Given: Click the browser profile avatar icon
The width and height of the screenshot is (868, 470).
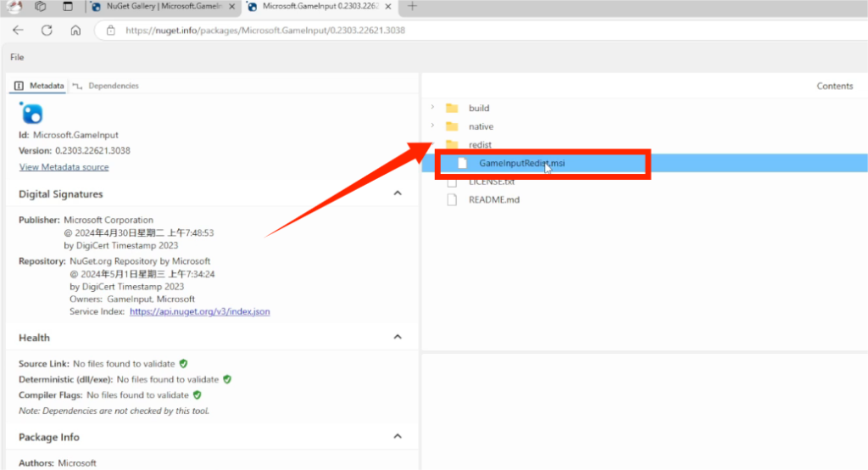Looking at the screenshot, I should pos(14,7).
